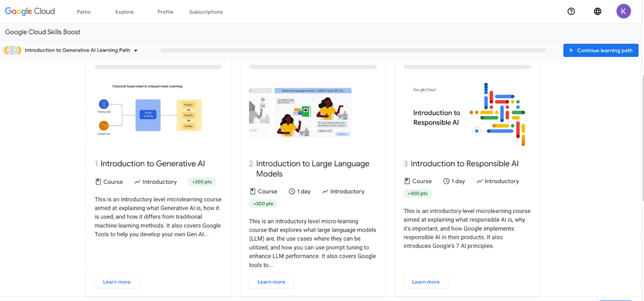The width and height of the screenshot is (644, 301).
Task: Click the Responsible AI course description text
Action: [x=467, y=228]
